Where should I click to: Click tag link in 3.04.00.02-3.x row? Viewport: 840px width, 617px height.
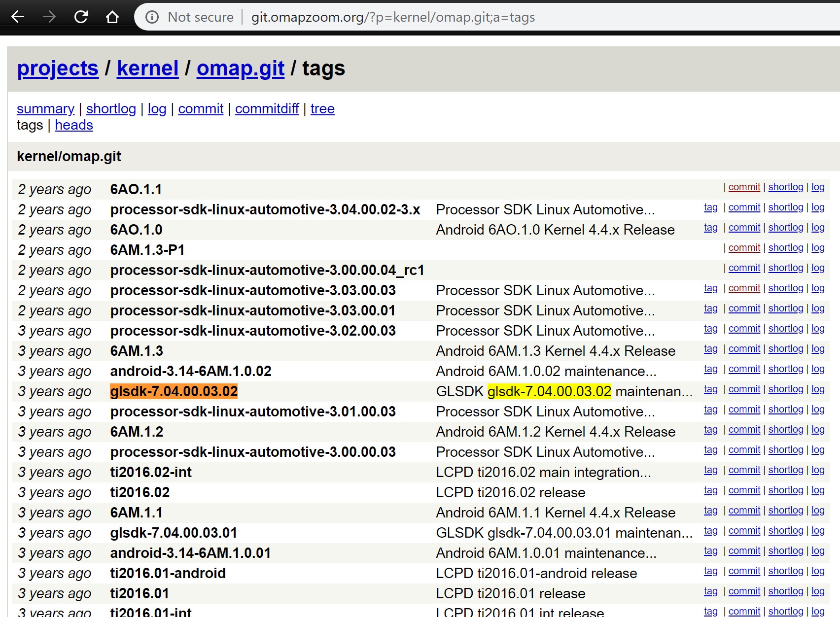(x=710, y=207)
